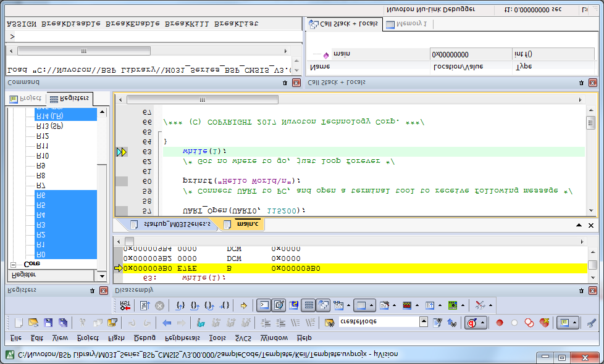Collapse the Core node in Registers tree
This screenshot has height=364, width=604.
coord(14,263)
